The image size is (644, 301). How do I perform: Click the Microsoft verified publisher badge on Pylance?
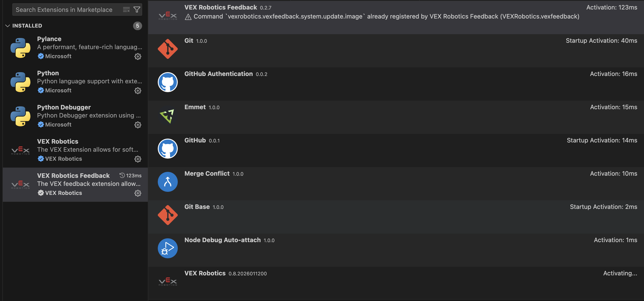(x=41, y=56)
